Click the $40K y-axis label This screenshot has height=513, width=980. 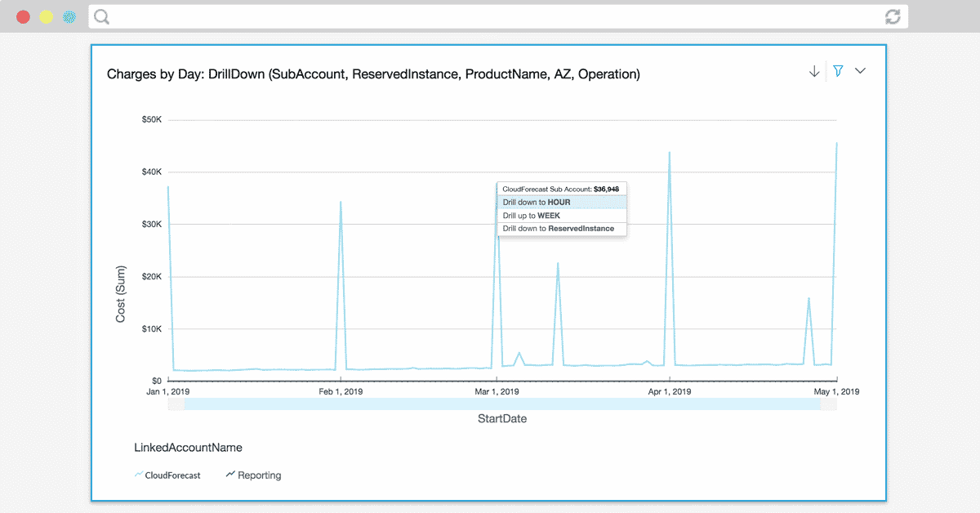click(x=152, y=172)
